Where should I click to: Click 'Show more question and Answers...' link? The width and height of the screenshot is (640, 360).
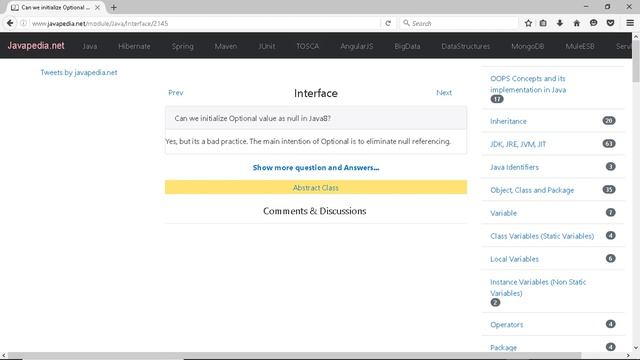[316, 167]
